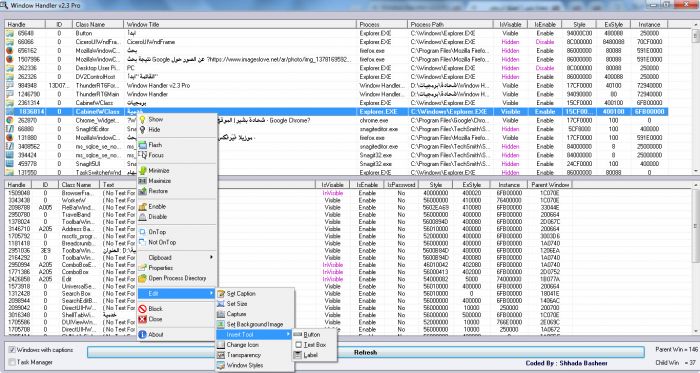Choose Open Process Directory from the menu
The width and height of the screenshot is (700, 373).
pyautogui.click(x=177, y=278)
